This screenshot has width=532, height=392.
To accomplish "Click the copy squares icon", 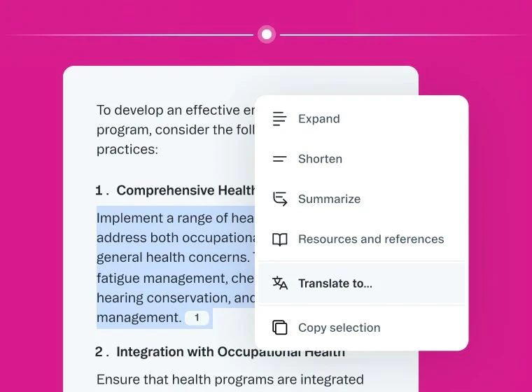I will pos(280,328).
